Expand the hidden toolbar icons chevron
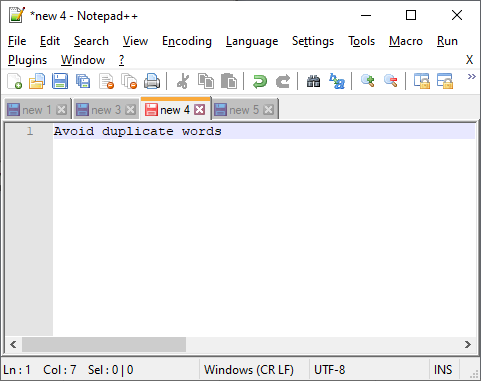Screen dimensions: 481x381 (x=471, y=77)
